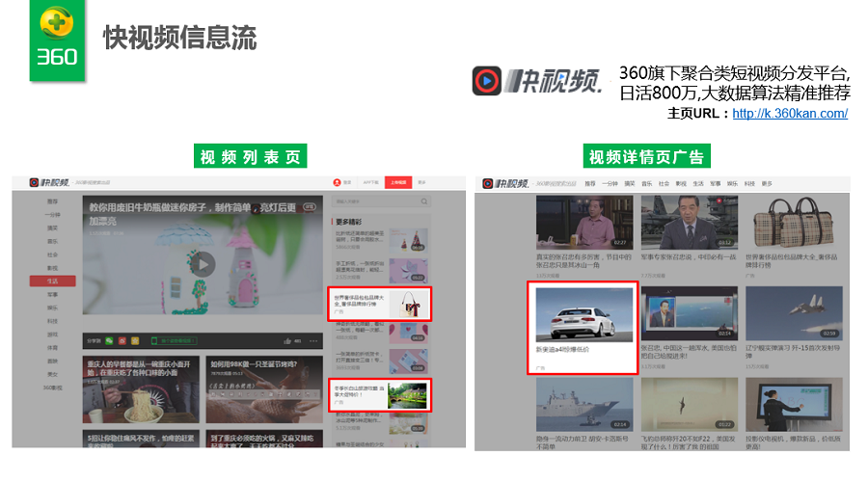
Task: Open the three-dot more options icon
Action: click(313, 341)
